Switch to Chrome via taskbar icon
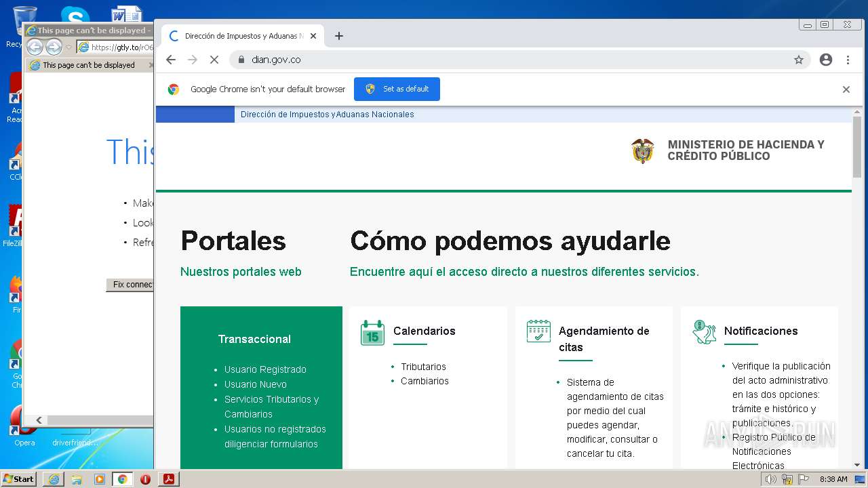 [x=122, y=479]
